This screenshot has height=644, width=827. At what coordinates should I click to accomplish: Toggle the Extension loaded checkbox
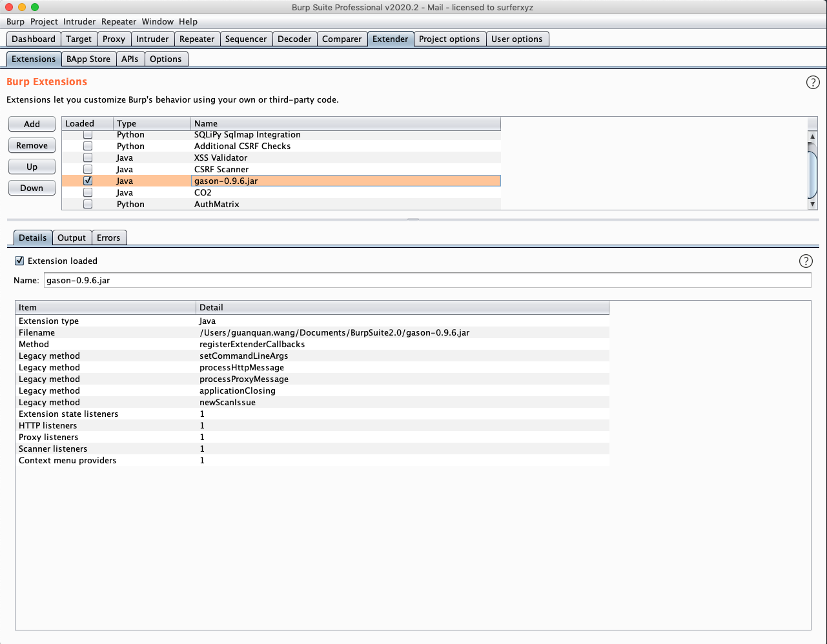19,261
